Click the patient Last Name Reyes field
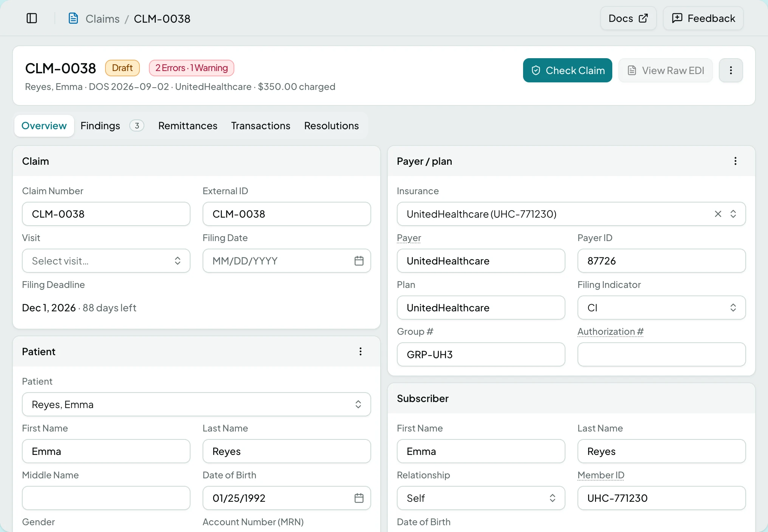 coord(286,451)
